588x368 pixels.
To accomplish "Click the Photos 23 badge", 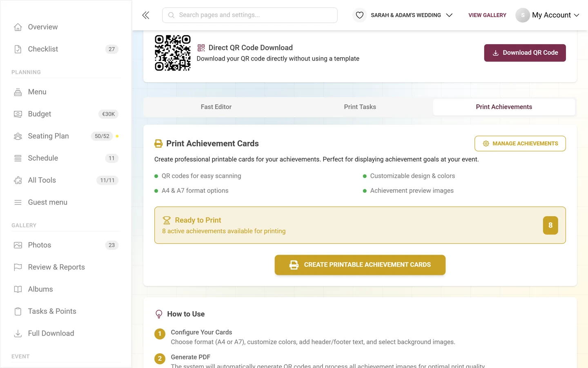I will [112, 245].
